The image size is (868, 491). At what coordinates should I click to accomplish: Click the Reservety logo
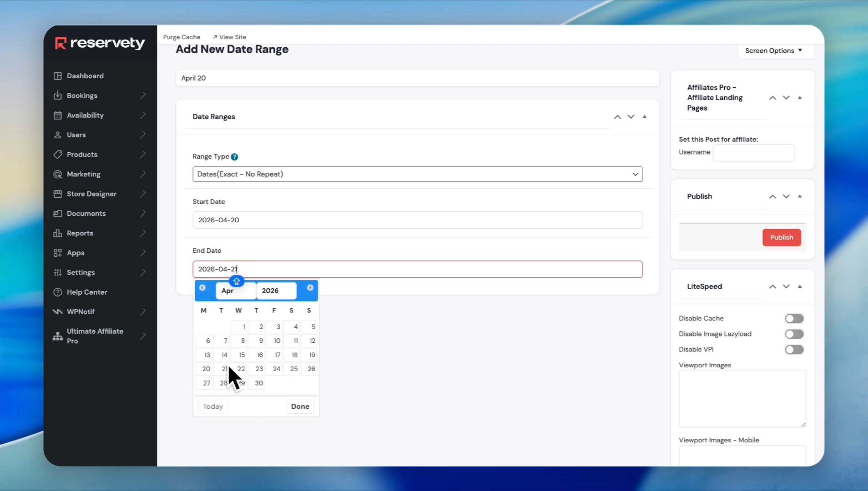click(100, 43)
